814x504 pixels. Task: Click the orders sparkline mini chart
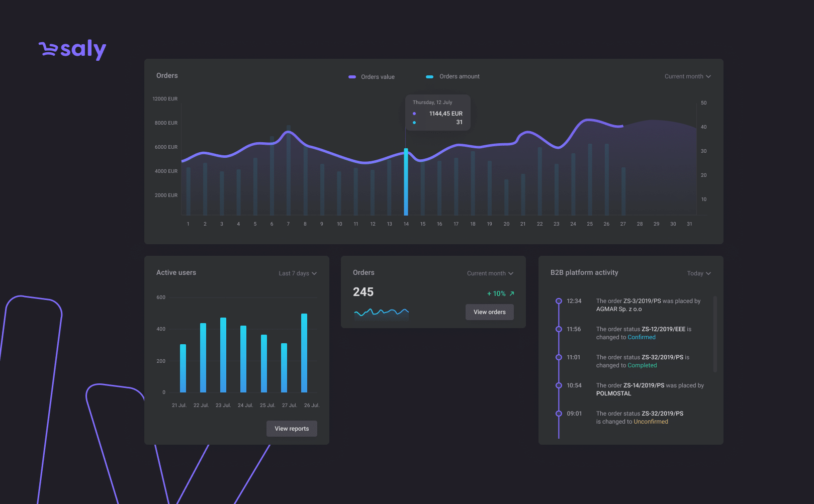381,313
